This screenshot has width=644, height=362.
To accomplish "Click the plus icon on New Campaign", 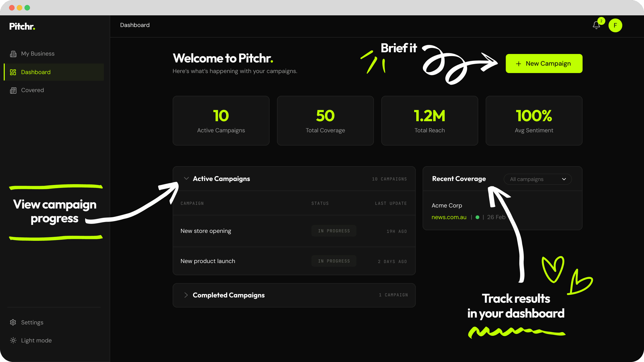I will [518, 64].
